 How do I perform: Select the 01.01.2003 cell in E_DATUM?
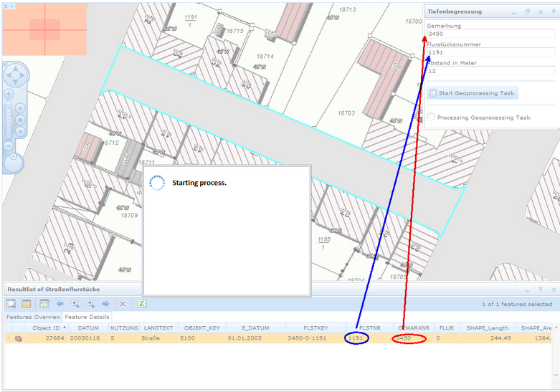point(255,338)
